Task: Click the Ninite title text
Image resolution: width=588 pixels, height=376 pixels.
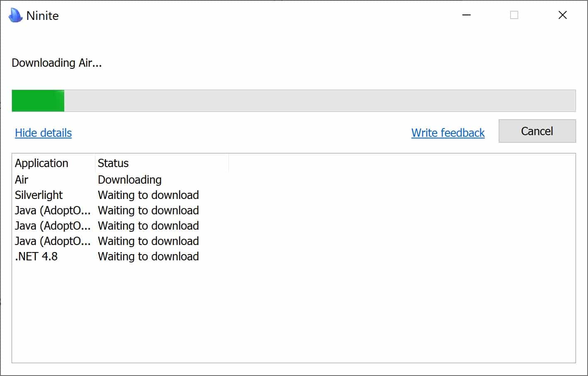Action: (42, 15)
